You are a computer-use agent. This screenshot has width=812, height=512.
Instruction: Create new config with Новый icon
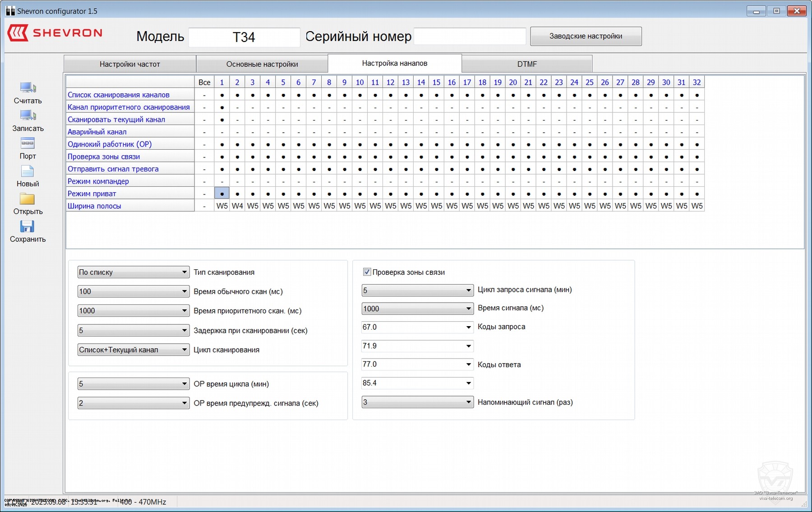pos(28,171)
